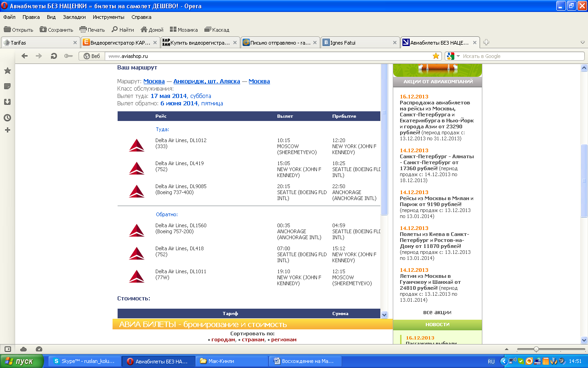The height and width of the screenshot is (368, 588).
Task: Open the Полеты из Киева promo link
Action: click(x=434, y=240)
